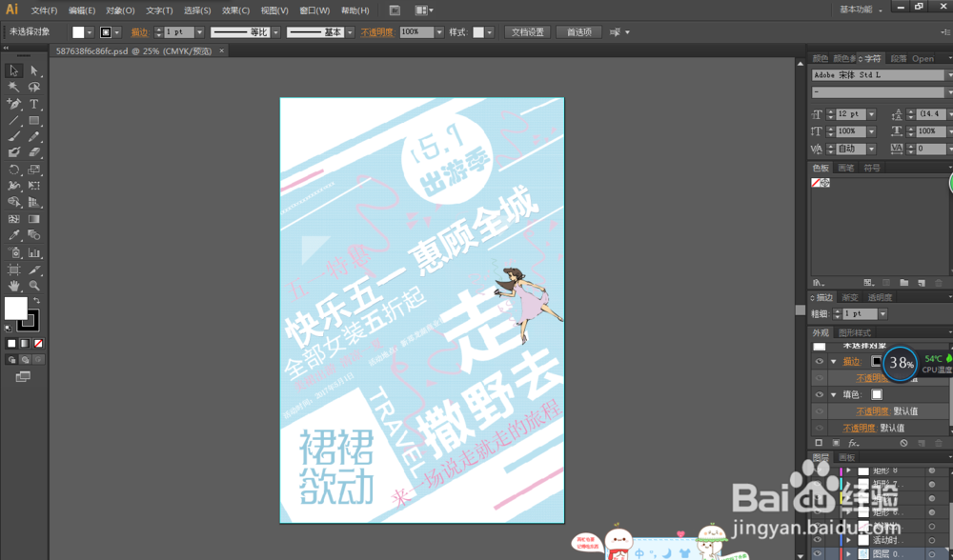Open the swatch libraries menu icon

(x=819, y=283)
